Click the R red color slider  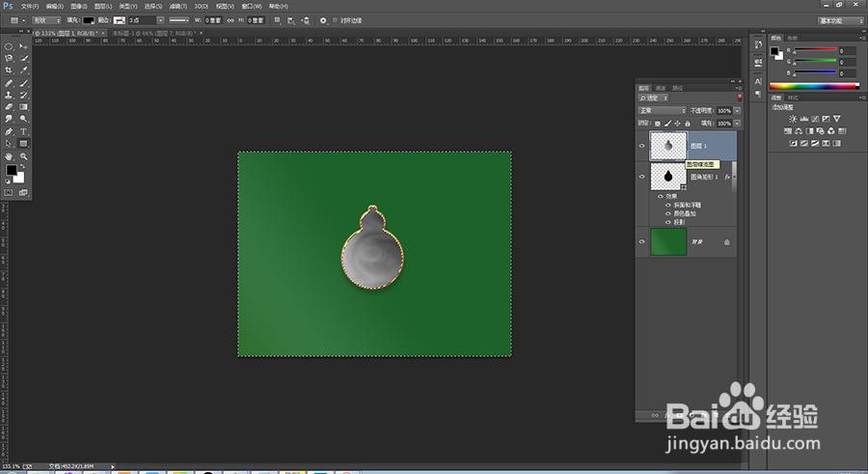pyautogui.click(x=815, y=50)
